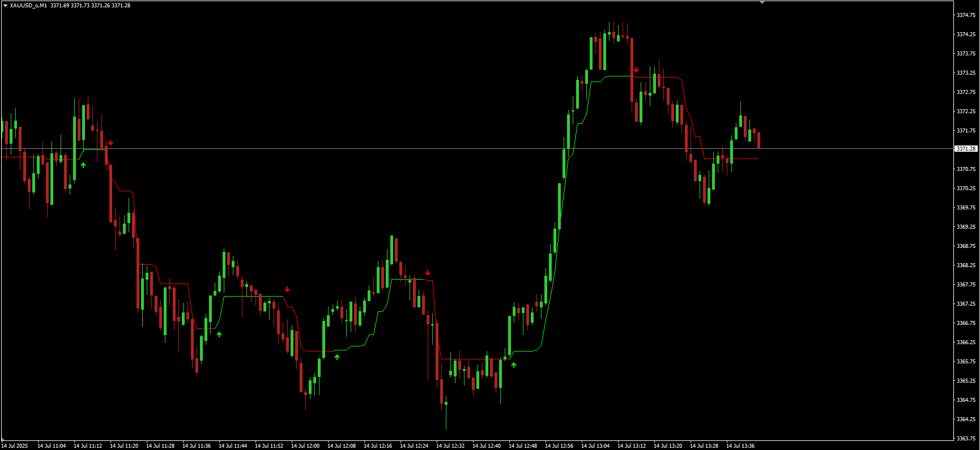Click the 14 Jul 2025 date label

coord(15,446)
